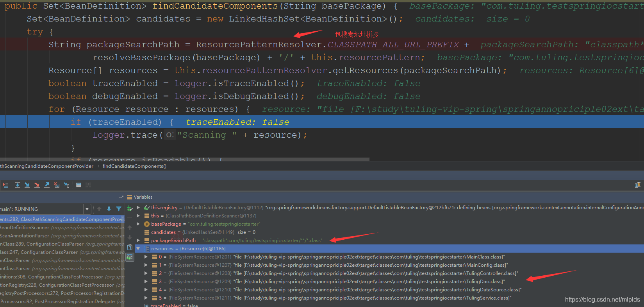Click the Duplicate Watch copy icon
Screen dimensions: 644x307
coord(130,247)
